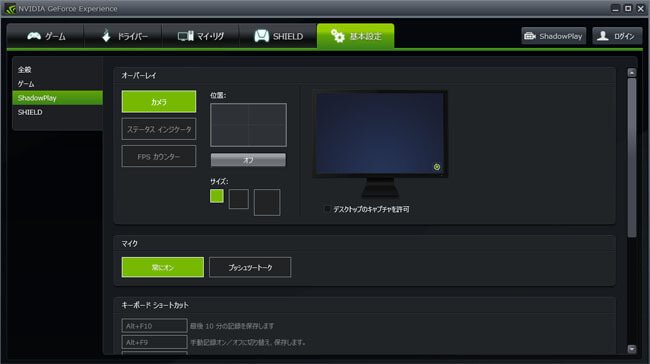
Task: Select 常にオン microphone mode
Action: click(162, 267)
